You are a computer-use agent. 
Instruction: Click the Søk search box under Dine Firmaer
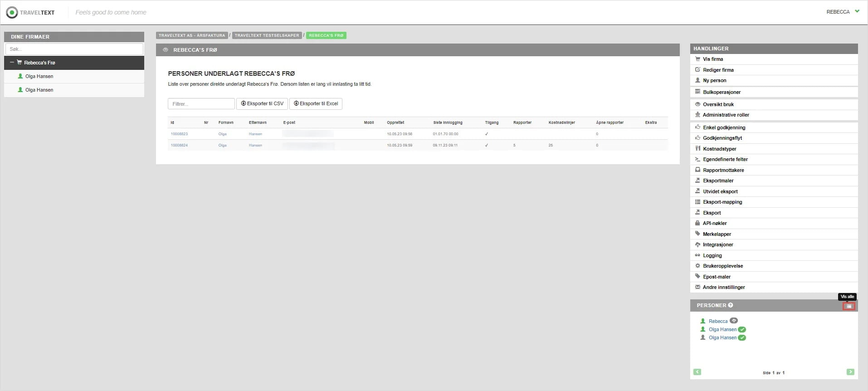pyautogui.click(x=74, y=49)
